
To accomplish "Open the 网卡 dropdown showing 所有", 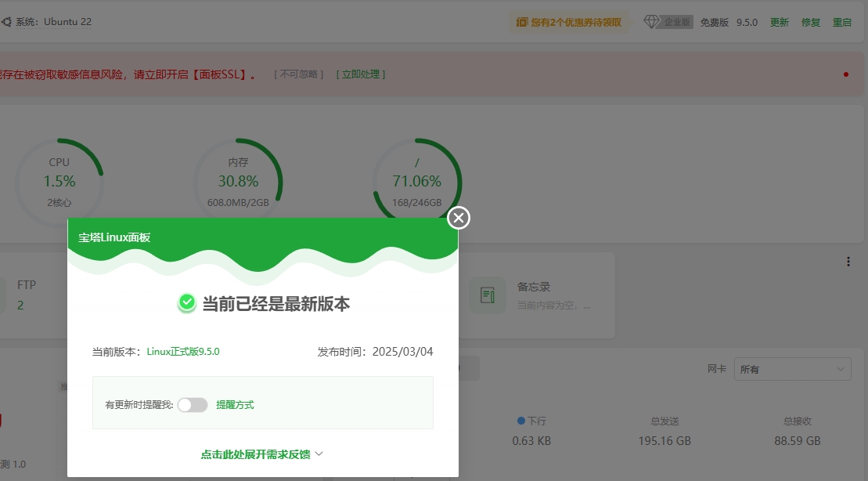I will 793,369.
